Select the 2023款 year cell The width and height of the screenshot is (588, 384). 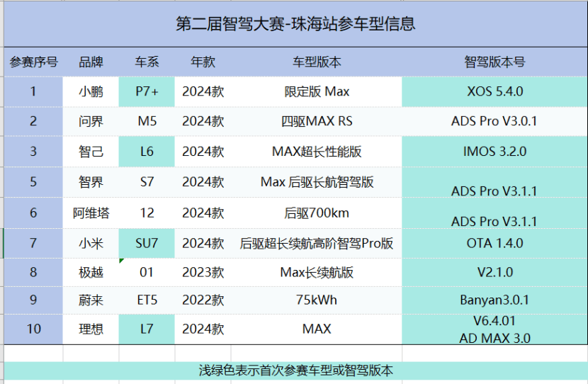[x=203, y=273]
